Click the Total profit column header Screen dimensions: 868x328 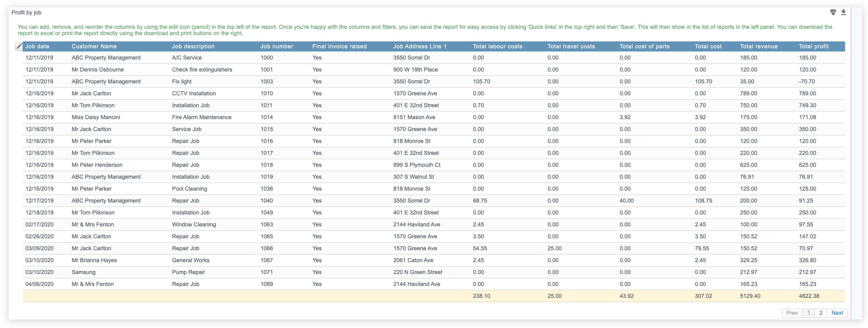tap(813, 46)
